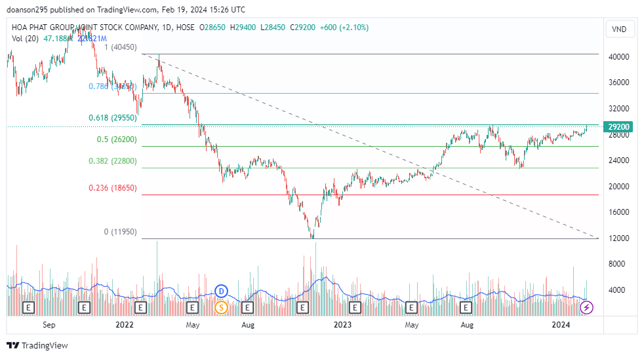Select the Fibonacci 0 (11950) label
644x357 pixels.
[x=120, y=232]
